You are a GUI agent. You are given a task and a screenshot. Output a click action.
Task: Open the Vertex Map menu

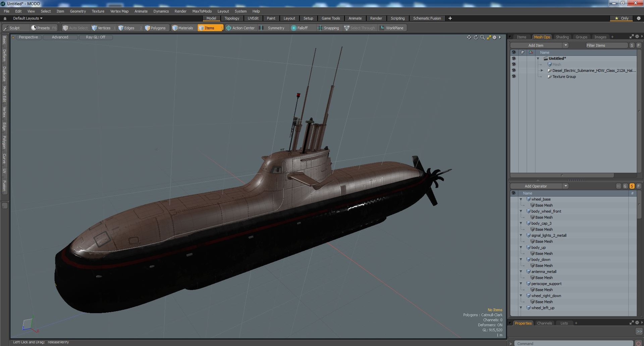pyautogui.click(x=119, y=11)
